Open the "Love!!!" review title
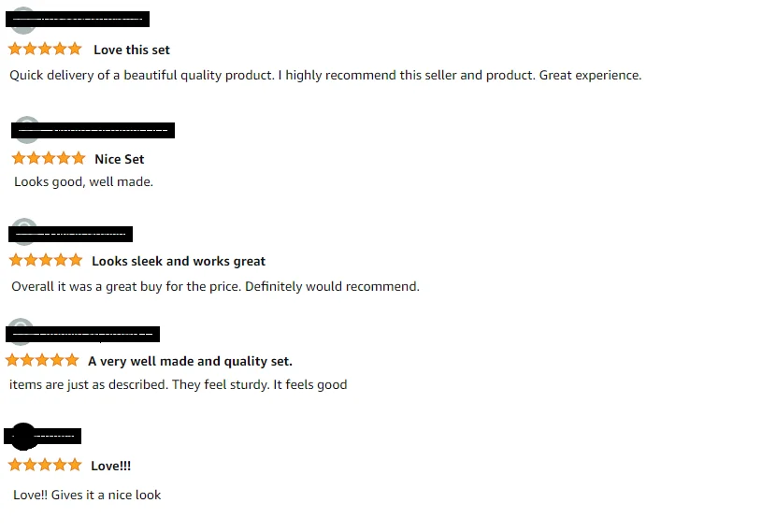 [x=110, y=466]
